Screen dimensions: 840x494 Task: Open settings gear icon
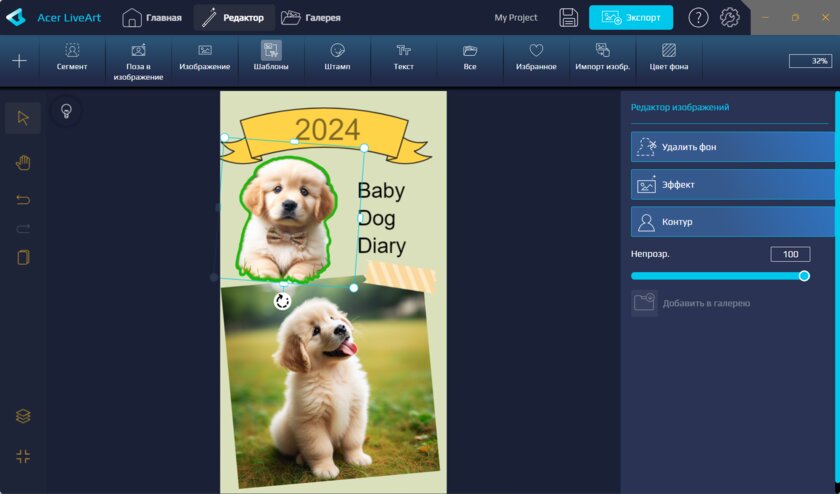click(730, 17)
